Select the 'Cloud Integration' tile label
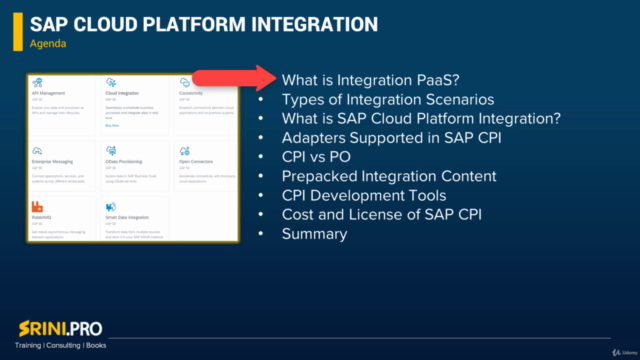The image size is (640, 360). click(x=122, y=93)
